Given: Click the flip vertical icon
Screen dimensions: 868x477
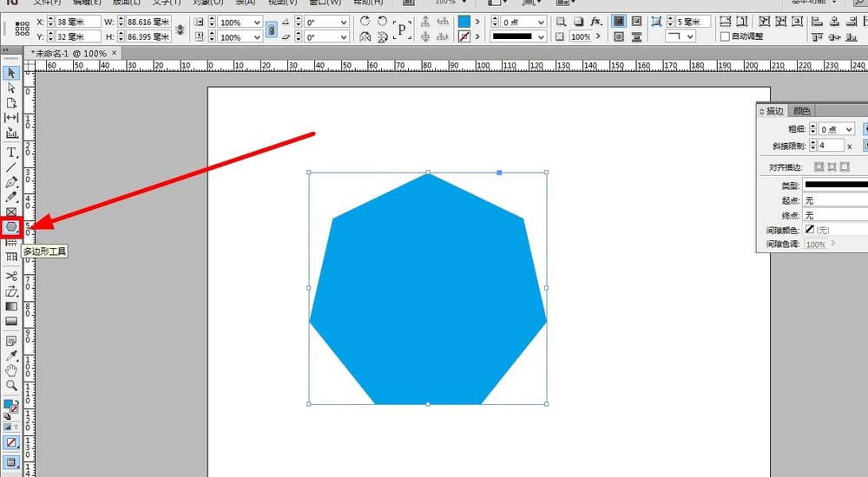Looking at the screenshot, I should click(382, 36).
